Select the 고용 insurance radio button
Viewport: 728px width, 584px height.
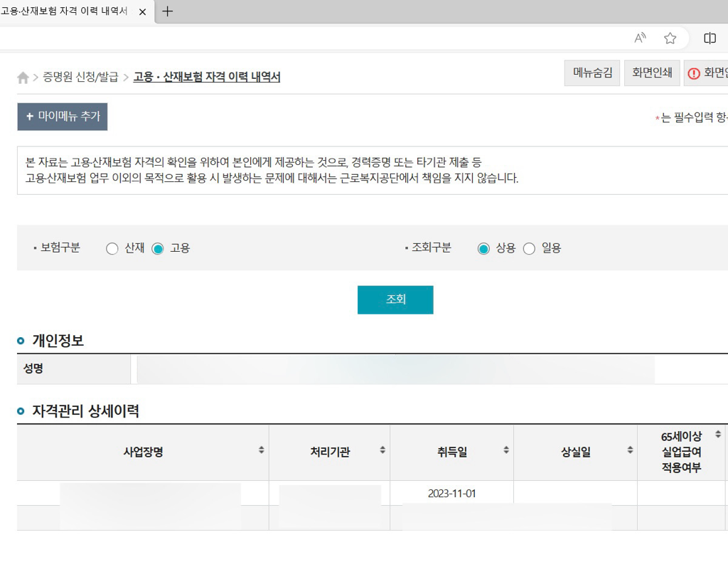(158, 249)
